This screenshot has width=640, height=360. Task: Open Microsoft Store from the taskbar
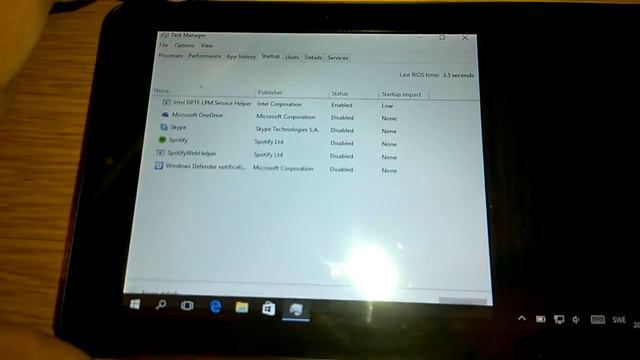click(x=269, y=309)
